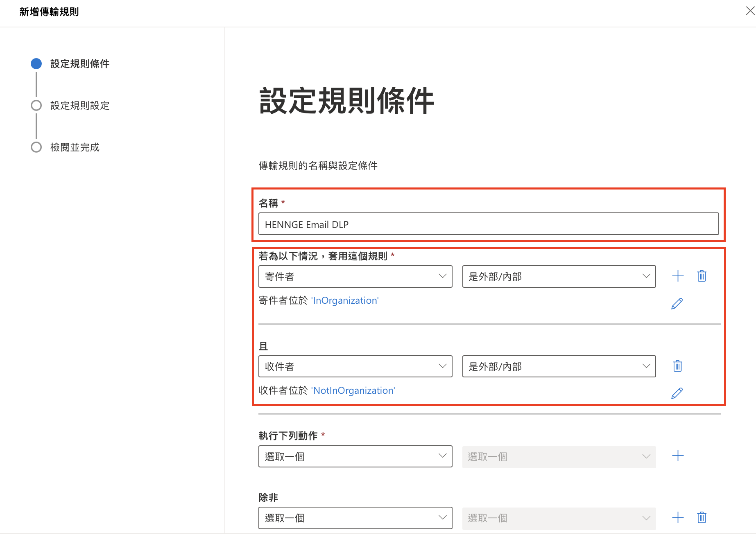
Task: Open the disabled second dropdown under 除非
Action: (559, 518)
